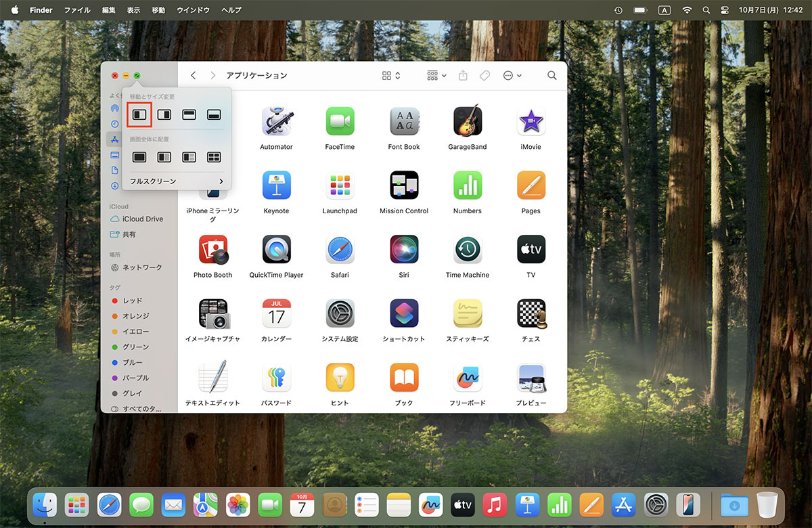Go back in Finder navigation
Image resolution: width=812 pixels, height=528 pixels.
pyautogui.click(x=194, y=76)
